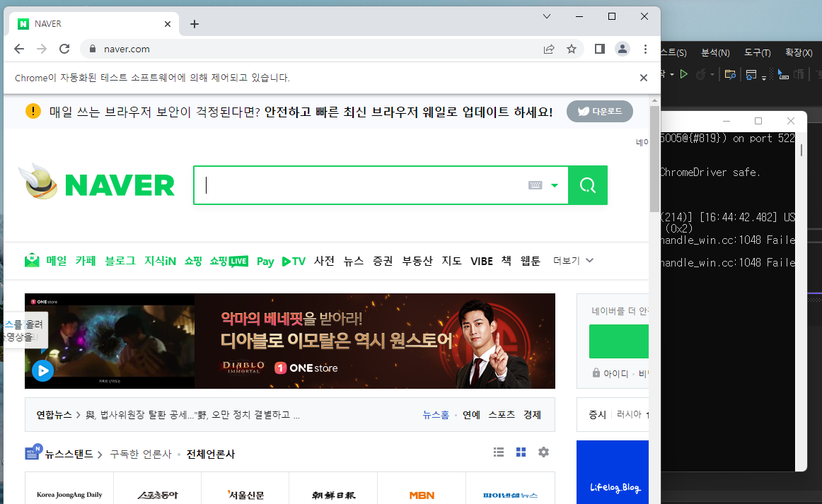Open 도구(T) menu in Visual Studio
The height and width of the screenshot is (504, 822).
758,52
